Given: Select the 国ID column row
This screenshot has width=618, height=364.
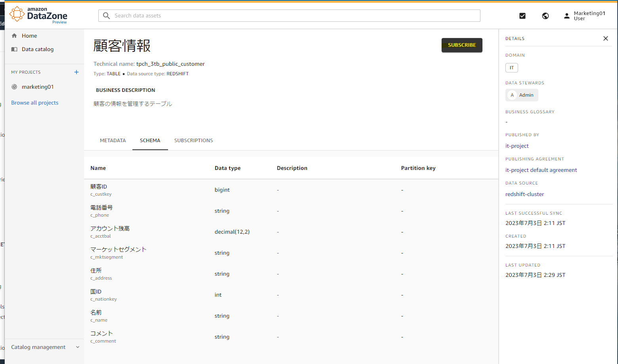Looking at the screenshot, I should (291, 295).
